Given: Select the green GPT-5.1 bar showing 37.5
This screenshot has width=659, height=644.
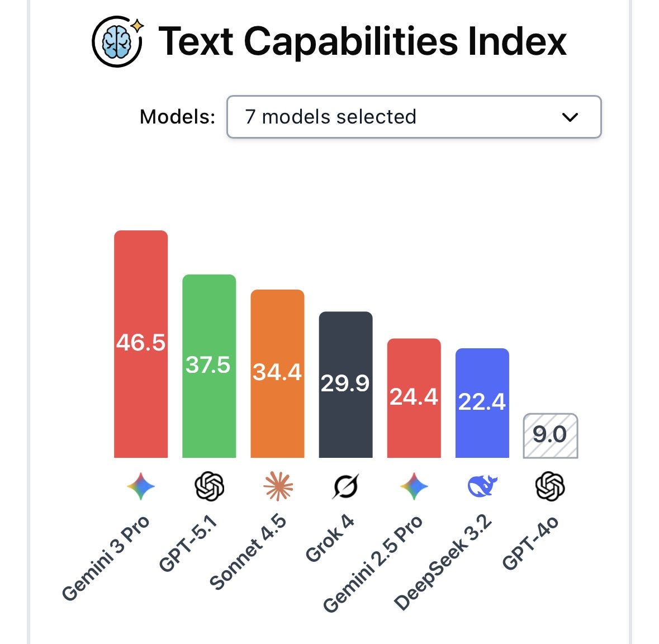Looking at the screenshot, I should (209, 366).
